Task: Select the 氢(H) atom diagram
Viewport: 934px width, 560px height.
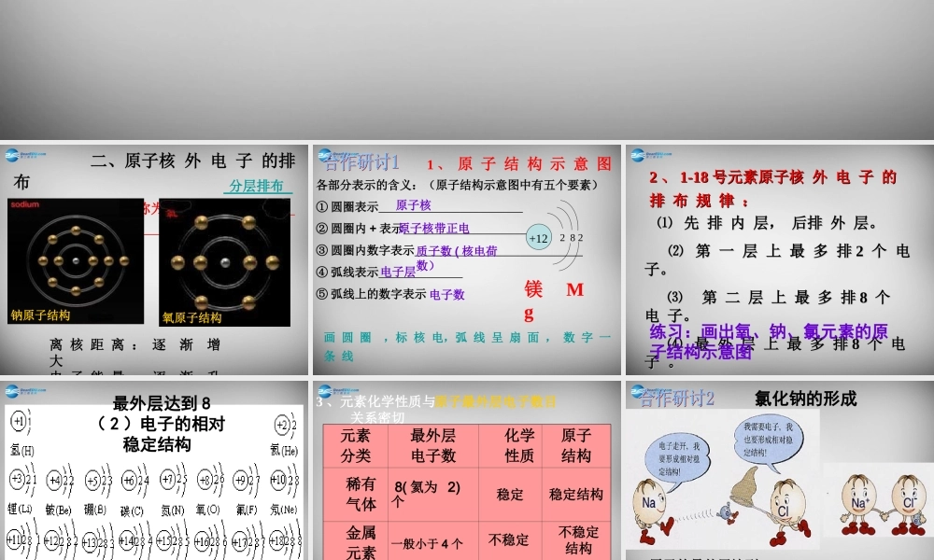Action: point(21,432)
